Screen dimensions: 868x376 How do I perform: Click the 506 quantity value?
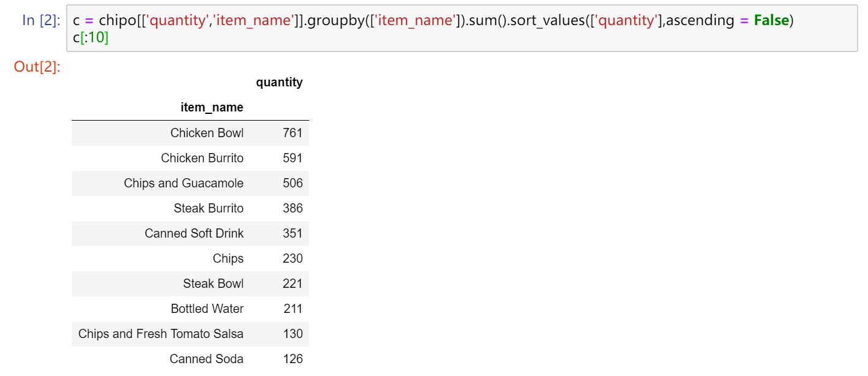click(x=293, y=183)
